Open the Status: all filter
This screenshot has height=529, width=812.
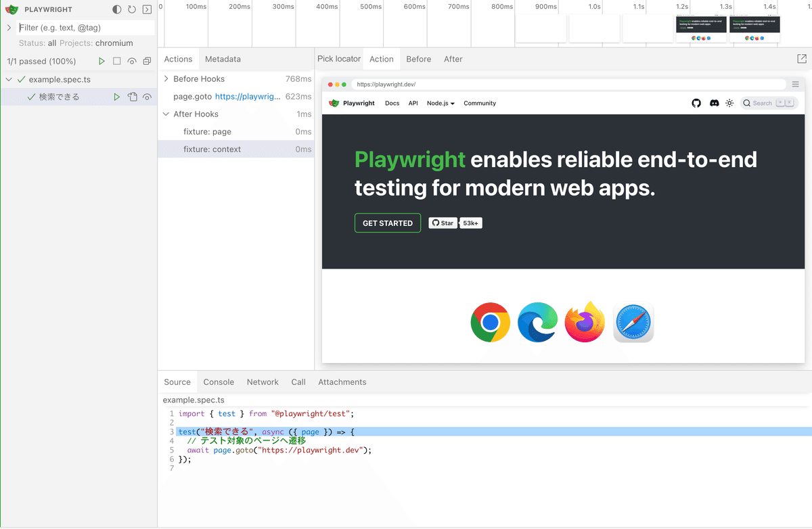tap(38, 43)
